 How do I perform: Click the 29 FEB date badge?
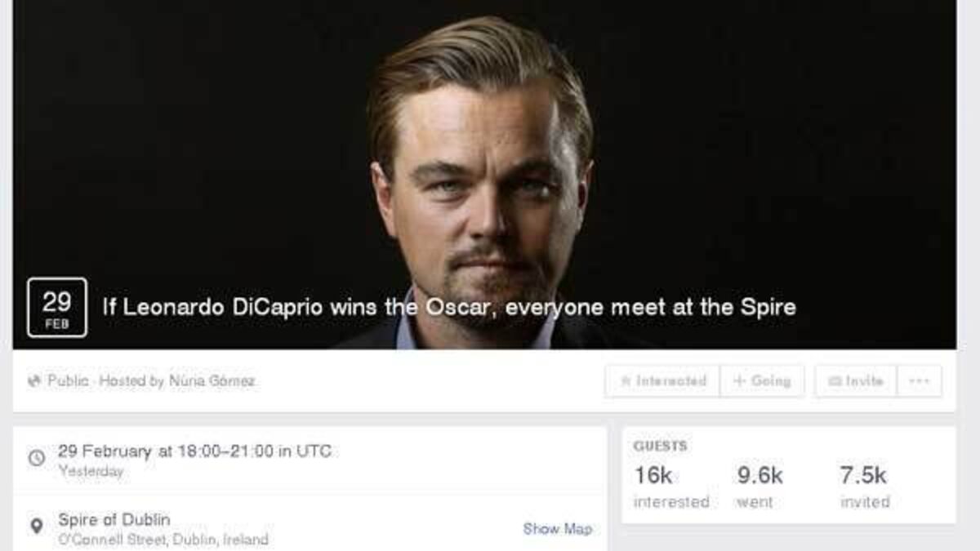[x=56, y=308]
